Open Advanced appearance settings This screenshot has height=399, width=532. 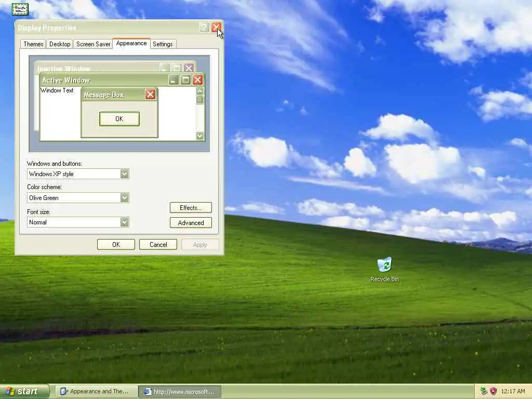191,223
